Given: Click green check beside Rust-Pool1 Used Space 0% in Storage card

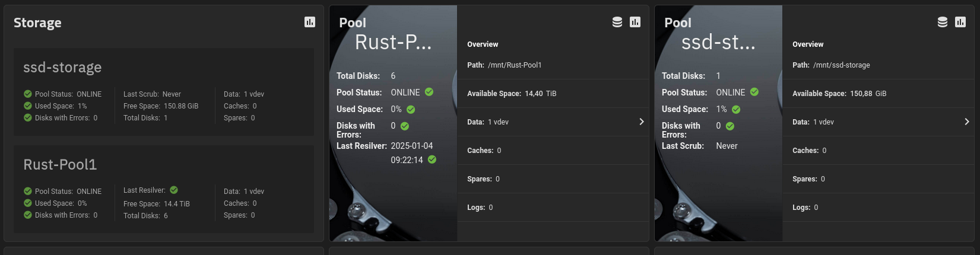Looking at the screenshot, I should pos(28,203).
